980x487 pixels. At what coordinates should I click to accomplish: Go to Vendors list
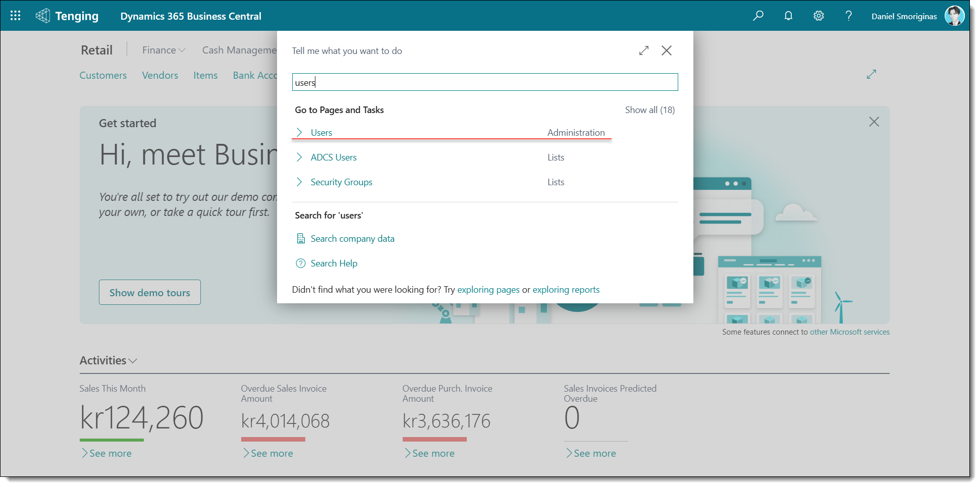[x=160, y=75]
